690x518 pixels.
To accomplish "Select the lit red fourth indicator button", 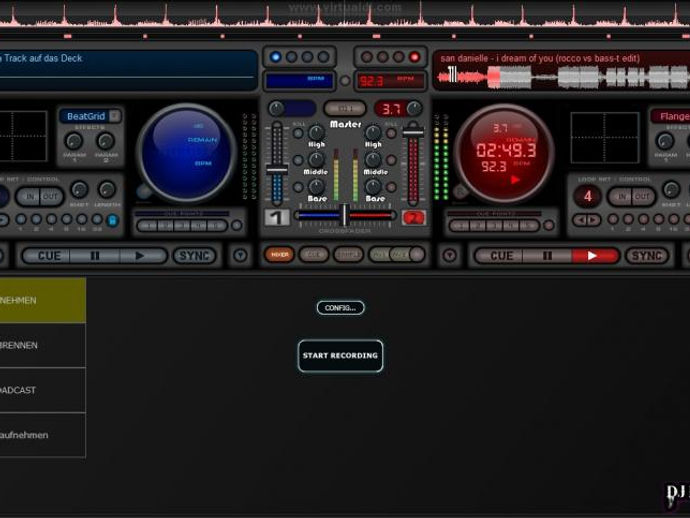I will (414, 57).
